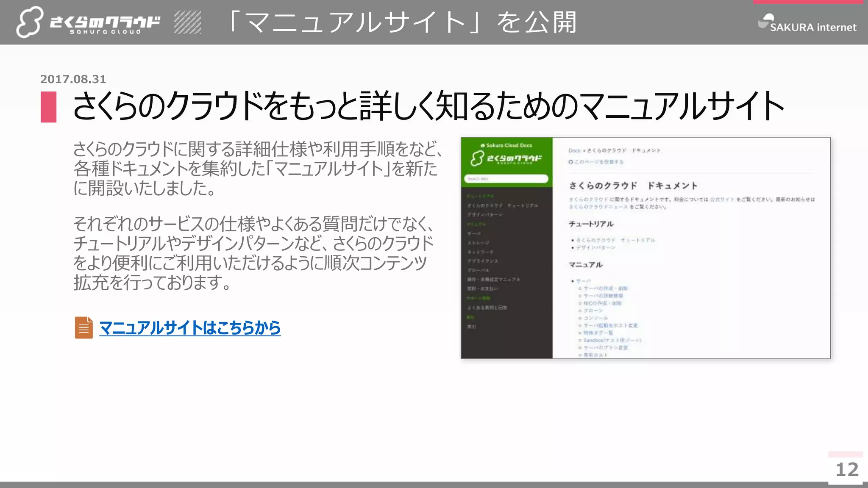Open sidebar item さくらのクラウド チュートリアル
Viewport: 868px width, 488px height.
[503, 205]
